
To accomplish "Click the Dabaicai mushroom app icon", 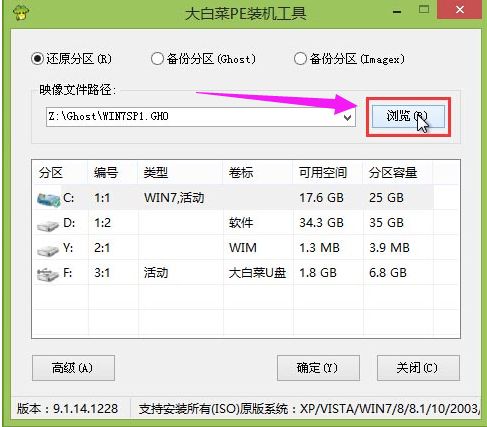I will [21, 12].
